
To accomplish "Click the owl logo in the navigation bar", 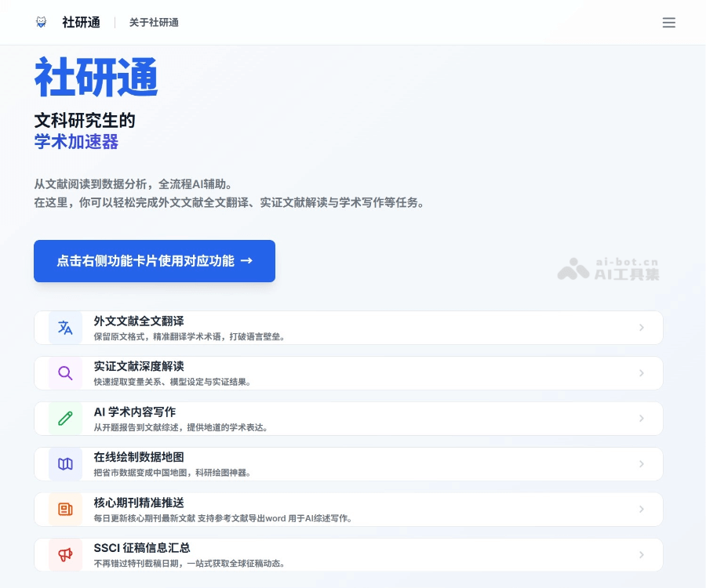I will (x=41, y=22).
